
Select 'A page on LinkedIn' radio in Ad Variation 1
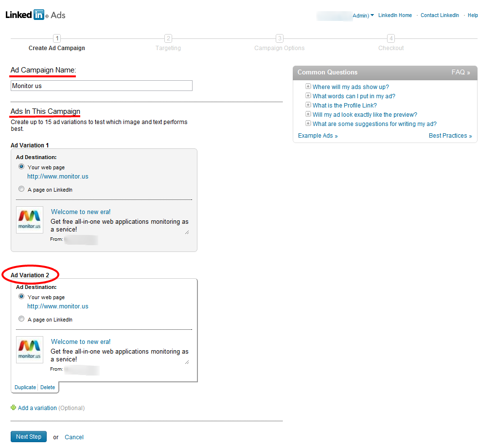click(x=21, y=189)
